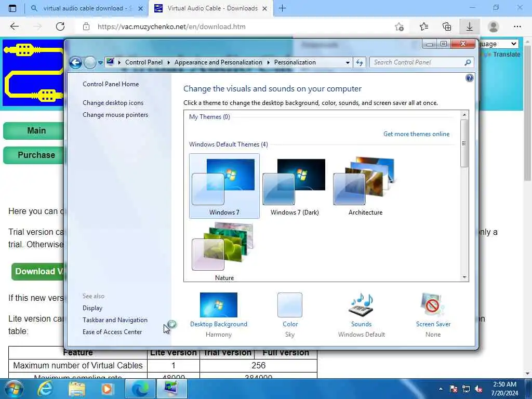Click the browser refresh button
The width and height of the screenshot is (532, 399).
pyautogui.click(x=60, y=26)
